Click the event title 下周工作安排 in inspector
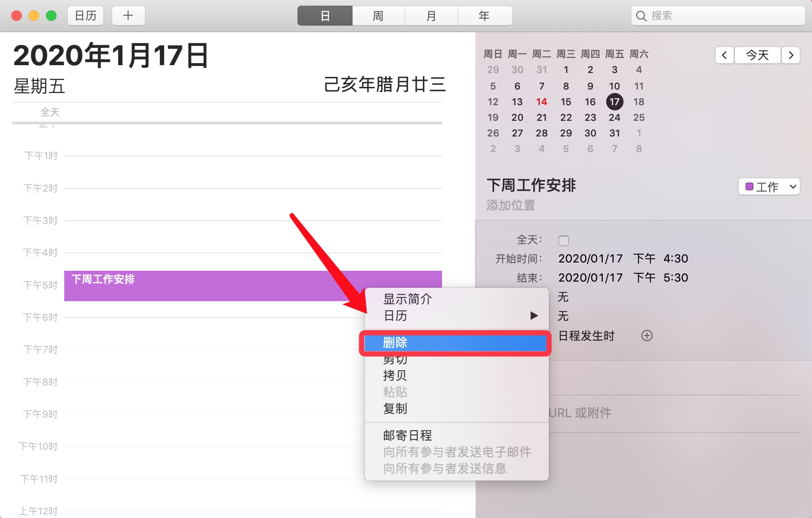 pos(531,185)
